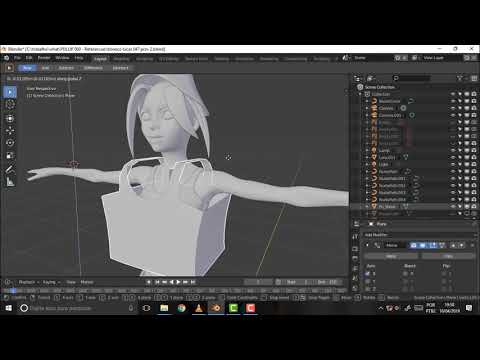
Task: Remove the Mirror modifier with X button
Action: click(472, 245)
